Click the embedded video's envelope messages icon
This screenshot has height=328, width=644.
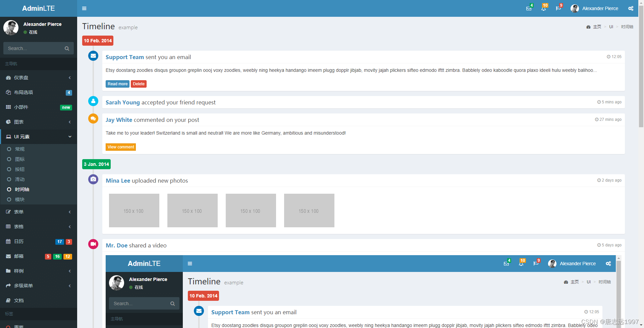click(506, 264)
